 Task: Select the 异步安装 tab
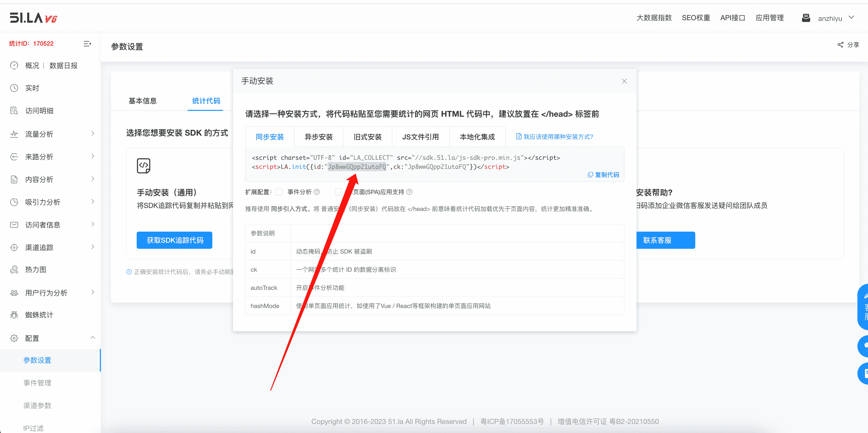click(319, 137)
